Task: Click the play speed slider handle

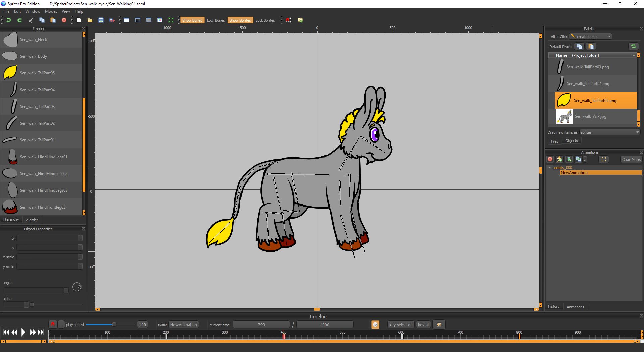Action: pyautogui.click(x=114, y=325)
